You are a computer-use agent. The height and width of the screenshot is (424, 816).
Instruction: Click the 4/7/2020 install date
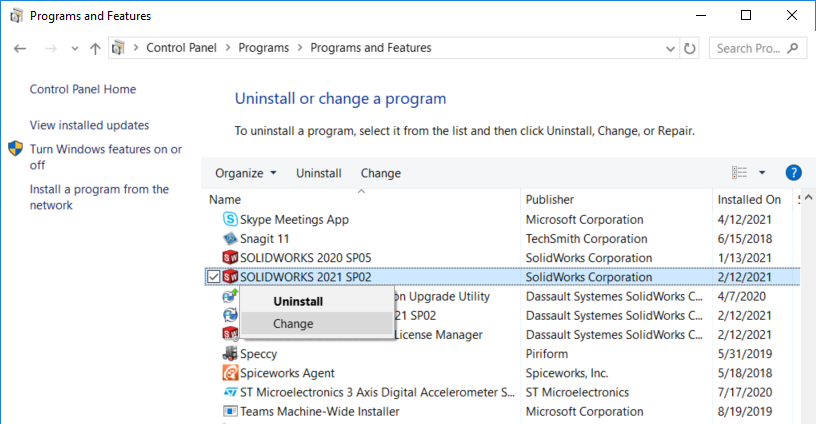741,296
